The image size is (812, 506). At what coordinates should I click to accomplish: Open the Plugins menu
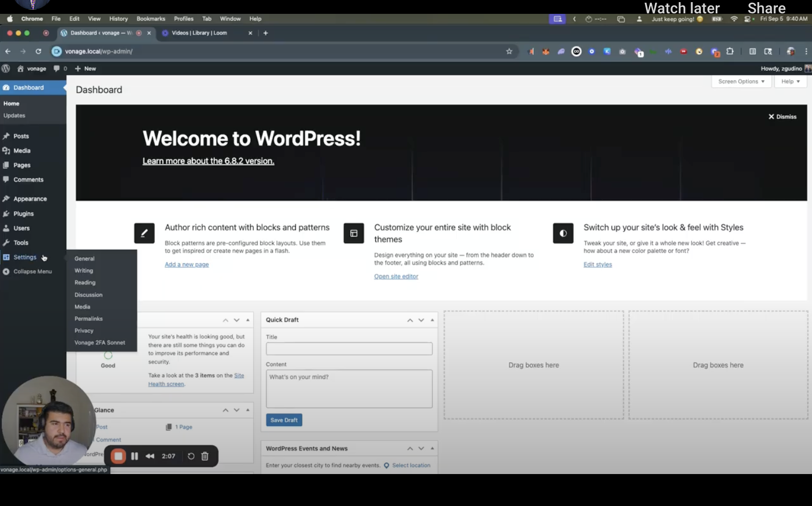(23, 214)
